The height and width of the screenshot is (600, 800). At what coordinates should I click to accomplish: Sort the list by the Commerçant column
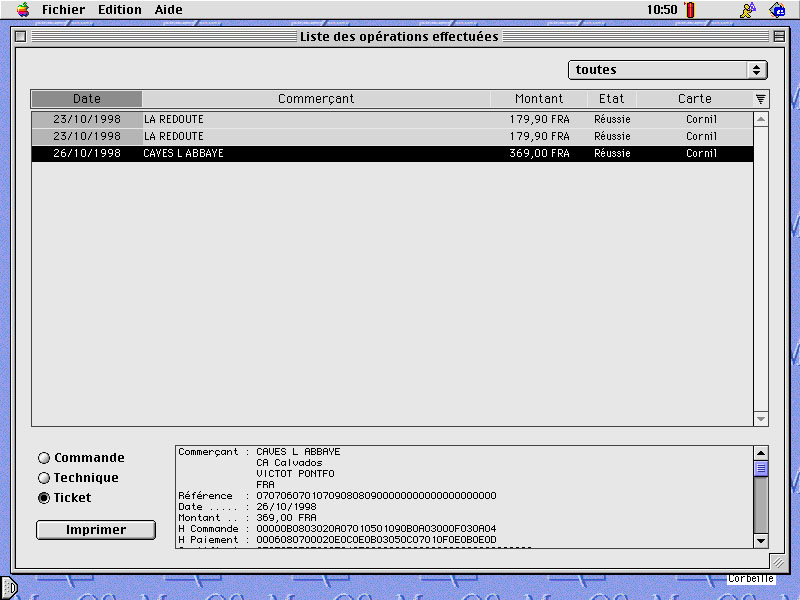[x=316, y=99]
